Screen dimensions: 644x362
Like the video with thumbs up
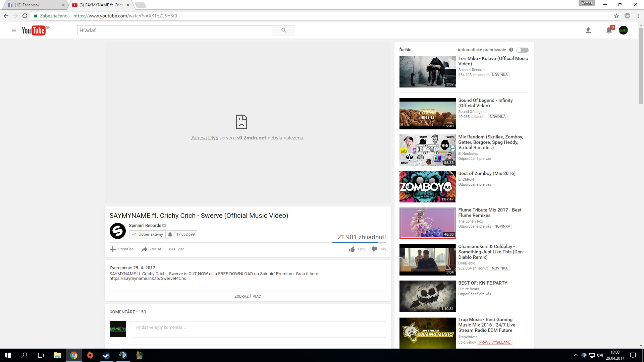352,249
